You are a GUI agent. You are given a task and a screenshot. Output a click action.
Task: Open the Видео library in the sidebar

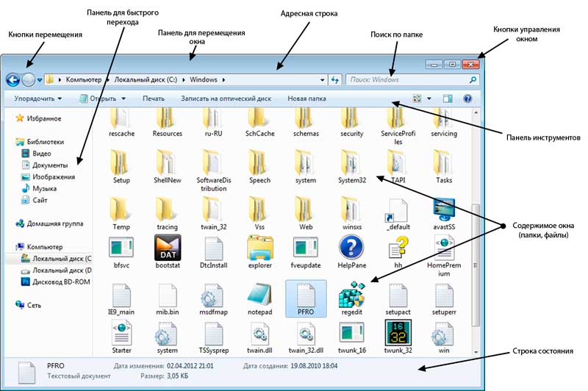36,154
